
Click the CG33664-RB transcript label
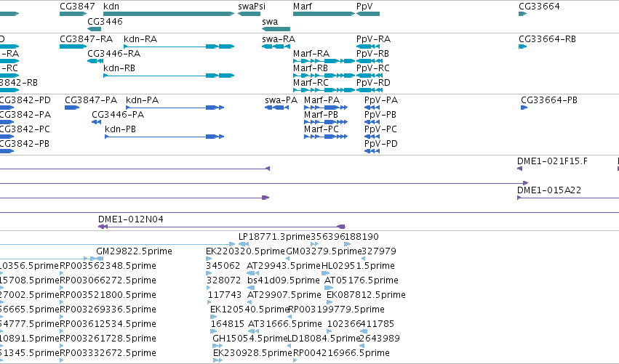tap(547, 39)
